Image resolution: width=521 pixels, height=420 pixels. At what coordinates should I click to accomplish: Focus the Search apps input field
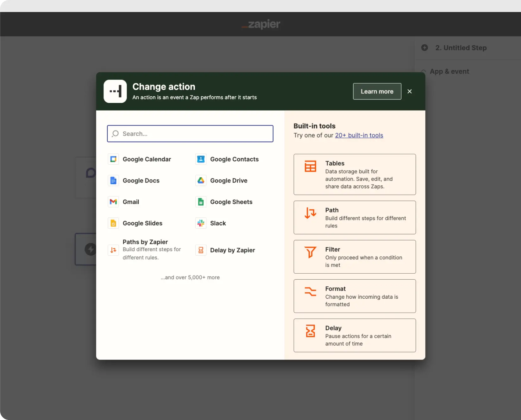pos(190,134)
